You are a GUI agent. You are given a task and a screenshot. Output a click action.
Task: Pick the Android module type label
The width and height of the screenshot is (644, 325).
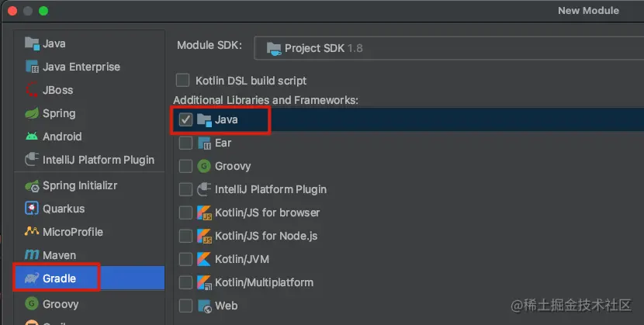(62, 137)
